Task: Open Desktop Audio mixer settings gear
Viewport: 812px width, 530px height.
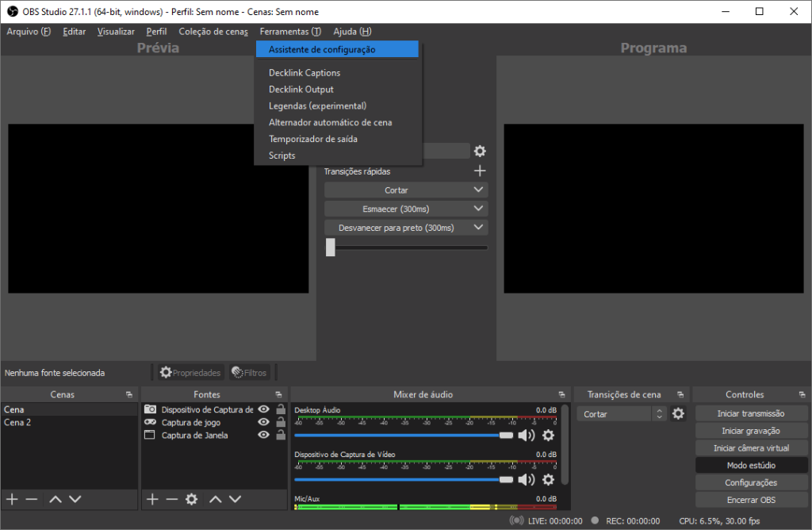Action: tap(548, 435)
